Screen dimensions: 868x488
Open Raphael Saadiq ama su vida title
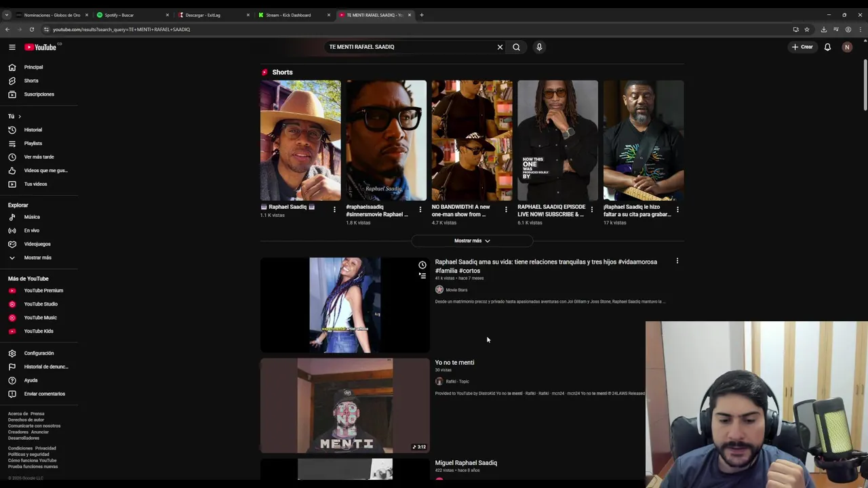click(546, 266)
